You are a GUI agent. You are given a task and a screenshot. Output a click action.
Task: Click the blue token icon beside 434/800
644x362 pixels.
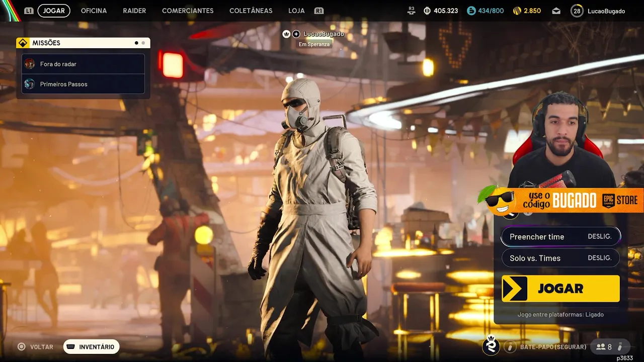tap(471, 11)
